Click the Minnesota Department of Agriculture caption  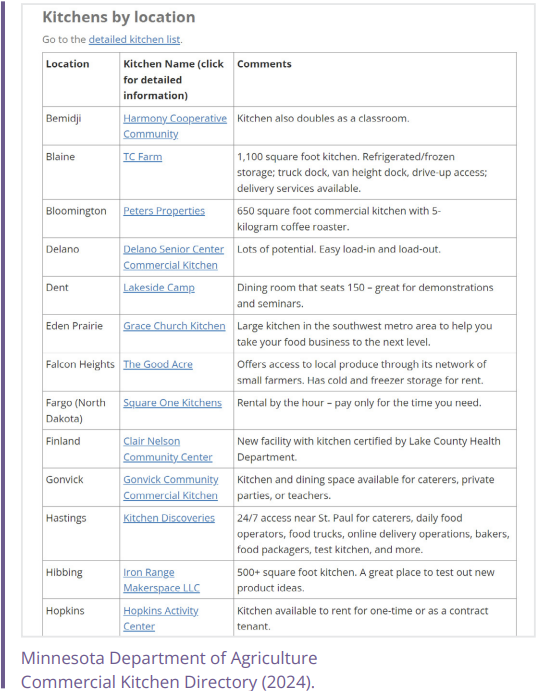click(169, 670)
